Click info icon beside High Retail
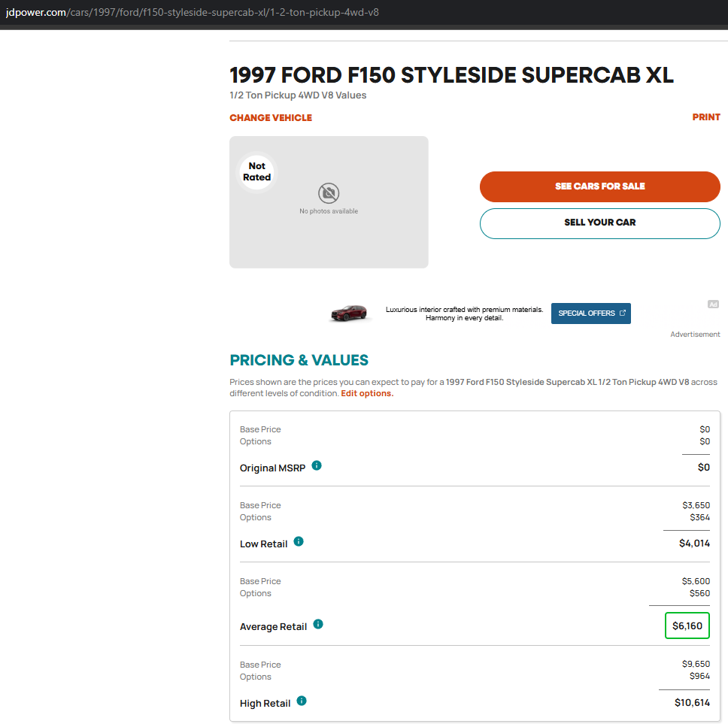 pos(302,701)
